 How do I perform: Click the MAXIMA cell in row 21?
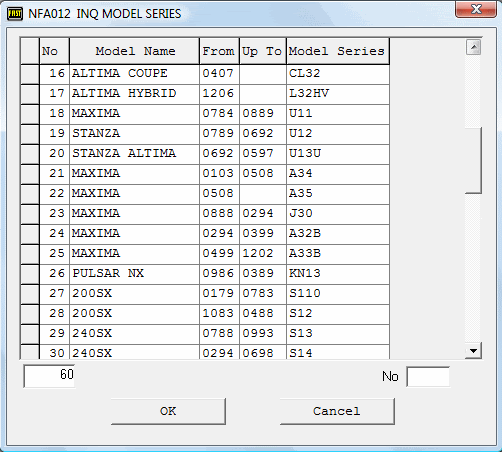point(134,174)
